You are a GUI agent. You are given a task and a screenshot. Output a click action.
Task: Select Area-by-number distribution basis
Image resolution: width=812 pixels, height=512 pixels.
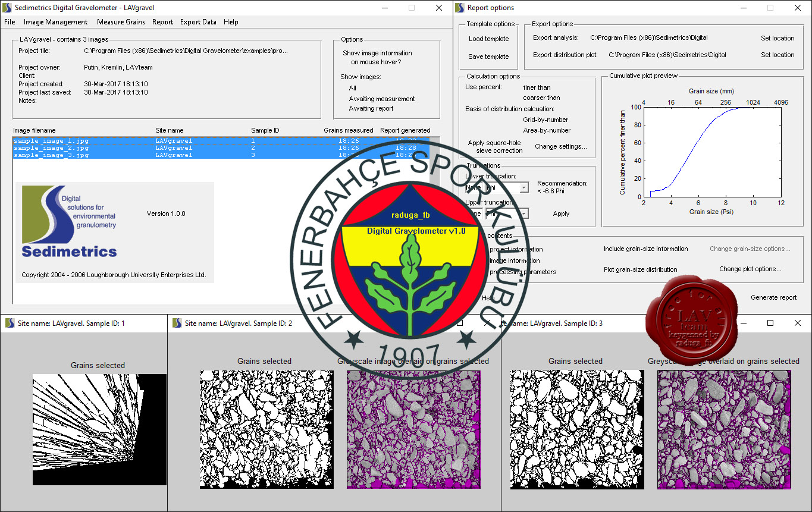coord(547,130)
